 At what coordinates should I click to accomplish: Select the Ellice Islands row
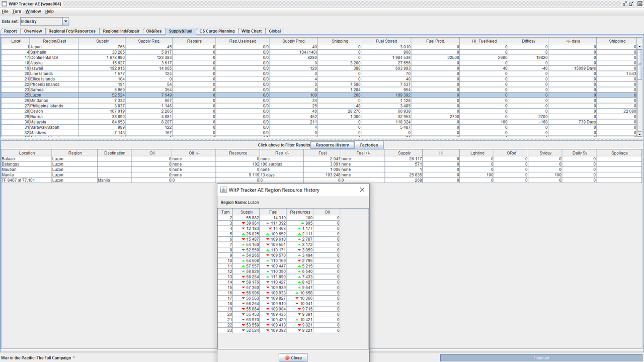coord(319,79)
